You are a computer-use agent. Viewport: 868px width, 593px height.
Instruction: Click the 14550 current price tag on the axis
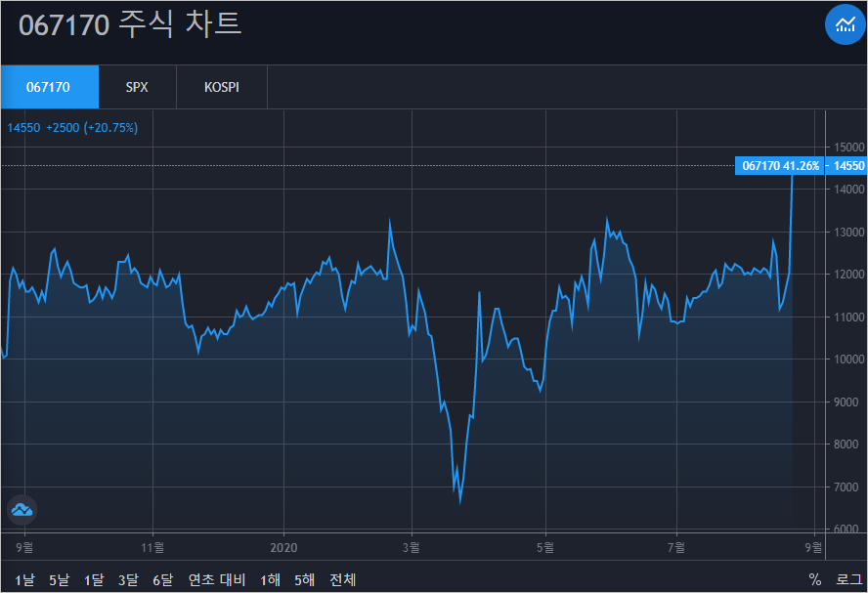click(846, 165)
